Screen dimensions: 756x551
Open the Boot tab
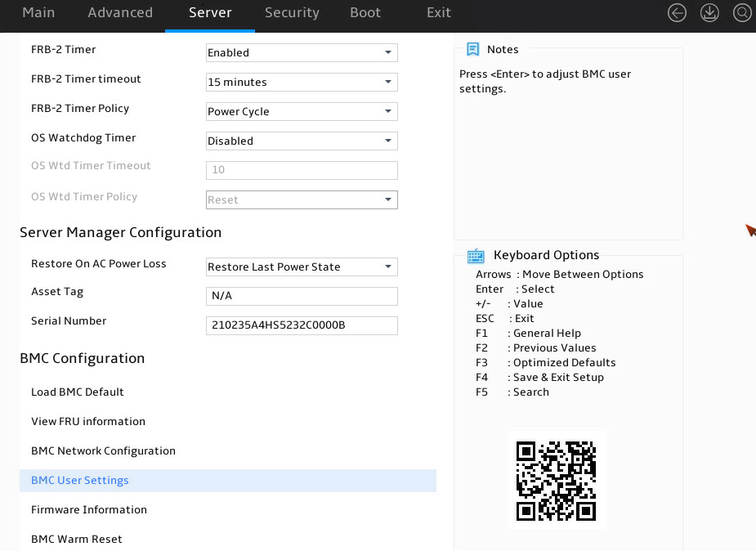coord(365,12)
